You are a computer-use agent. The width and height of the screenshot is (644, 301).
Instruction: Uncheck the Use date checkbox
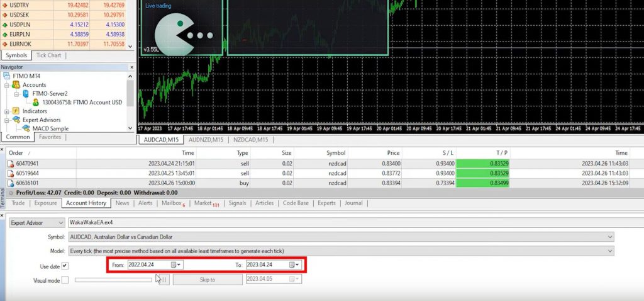click(x=65, y=266)
